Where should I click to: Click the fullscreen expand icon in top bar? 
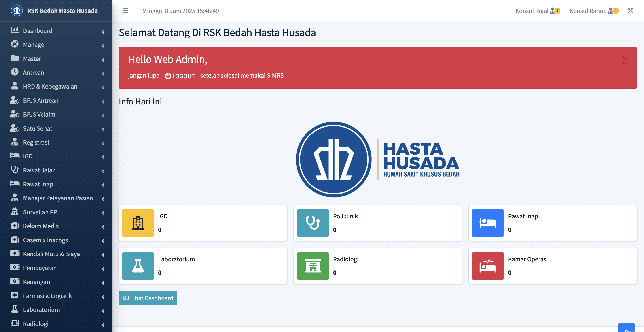[631, 11]
